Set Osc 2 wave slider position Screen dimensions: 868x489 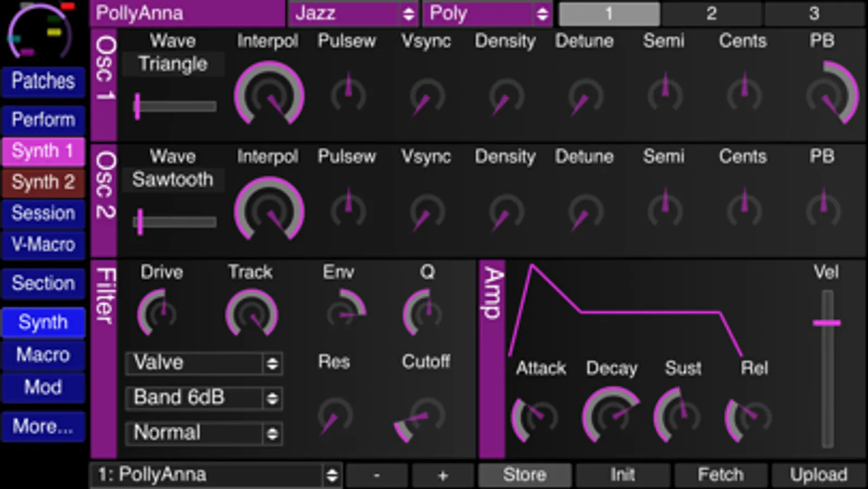[x=175, y=222]
